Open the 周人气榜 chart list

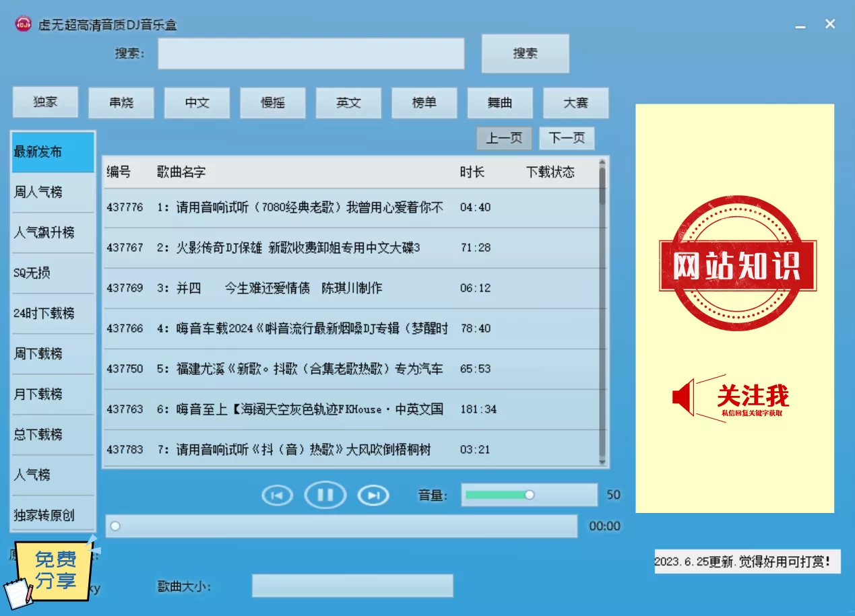(x=53, y=193)
